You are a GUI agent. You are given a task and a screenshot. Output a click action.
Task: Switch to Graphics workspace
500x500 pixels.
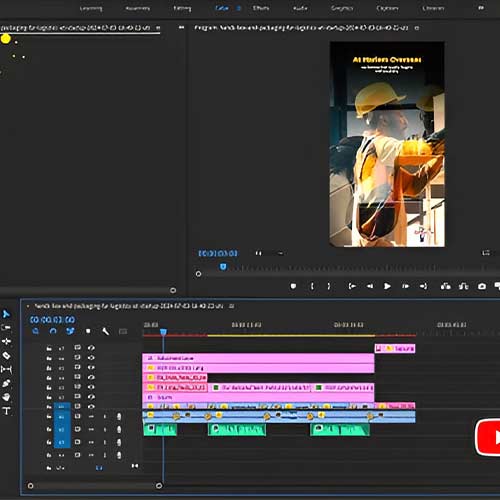point(342,8)
